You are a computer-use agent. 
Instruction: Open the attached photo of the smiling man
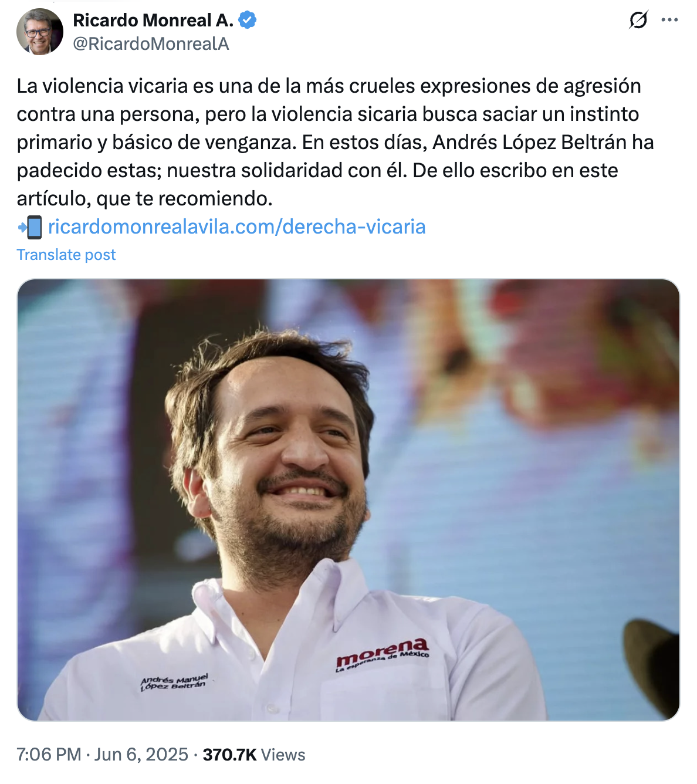348,500
